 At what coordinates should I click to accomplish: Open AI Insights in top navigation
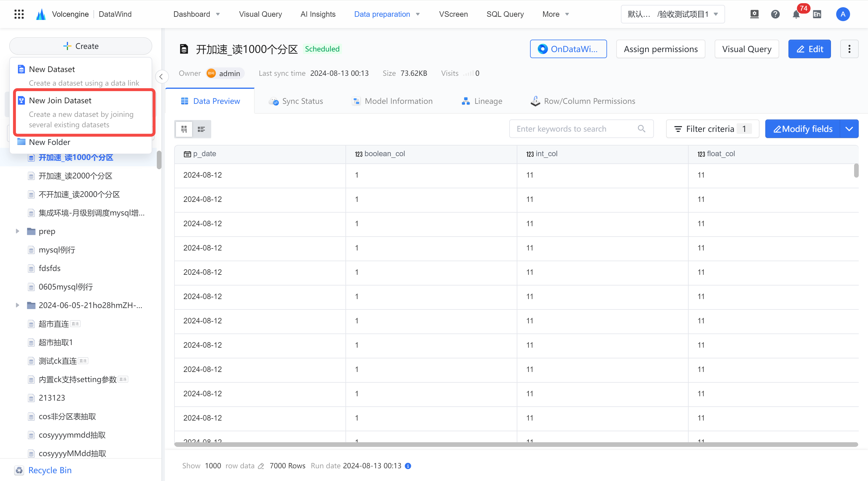coord(318,14)
